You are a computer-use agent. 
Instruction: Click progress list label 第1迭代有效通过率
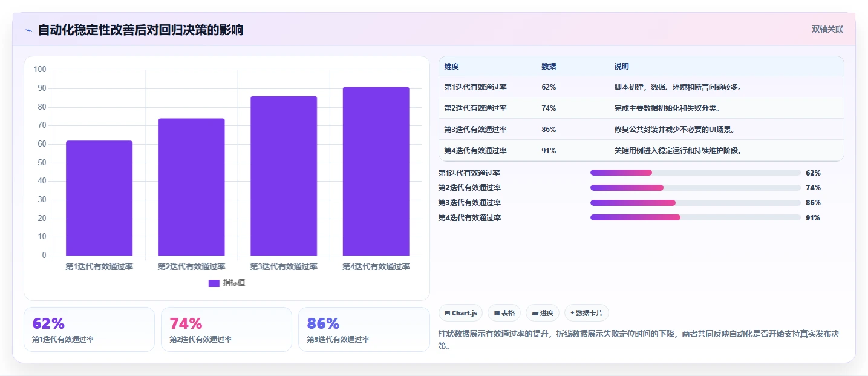point(469,173)
